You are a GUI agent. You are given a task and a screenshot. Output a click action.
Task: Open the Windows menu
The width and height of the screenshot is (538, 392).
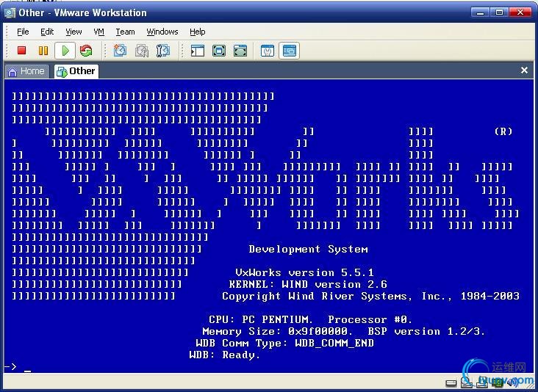[x=162, y=32]
